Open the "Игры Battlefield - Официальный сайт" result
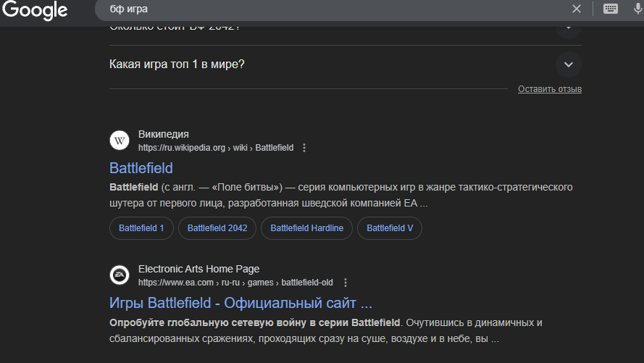Image resolution: width=644 pixels, height=363 pixels. point(241,302)
